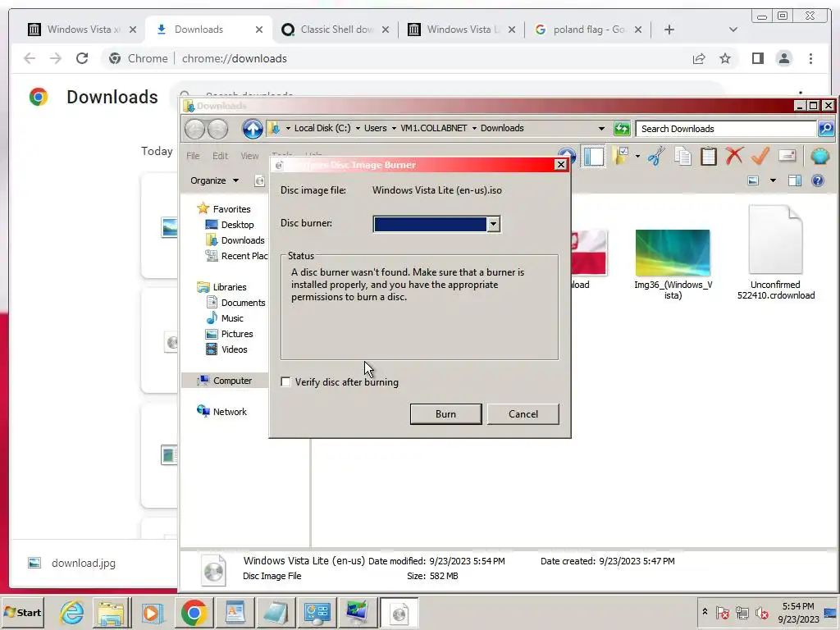Bookmark this page with star icon

(x=725, y=58)
